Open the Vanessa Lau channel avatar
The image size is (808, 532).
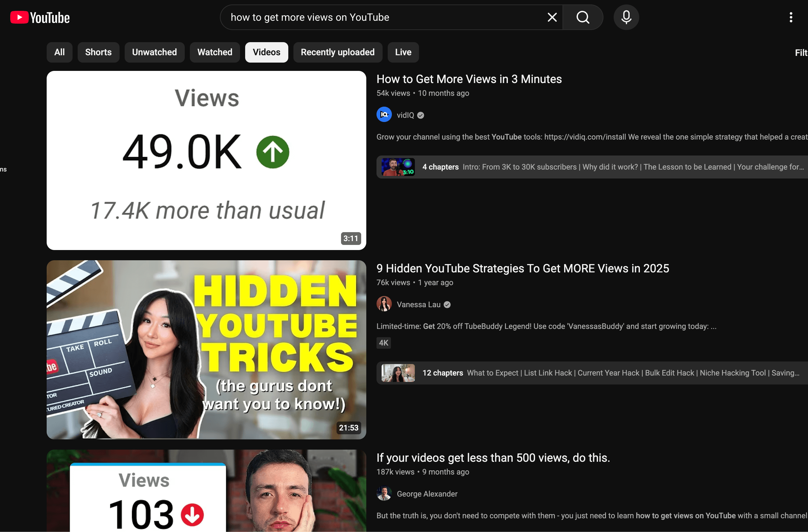pyautogui.click(x=384, y=304)
